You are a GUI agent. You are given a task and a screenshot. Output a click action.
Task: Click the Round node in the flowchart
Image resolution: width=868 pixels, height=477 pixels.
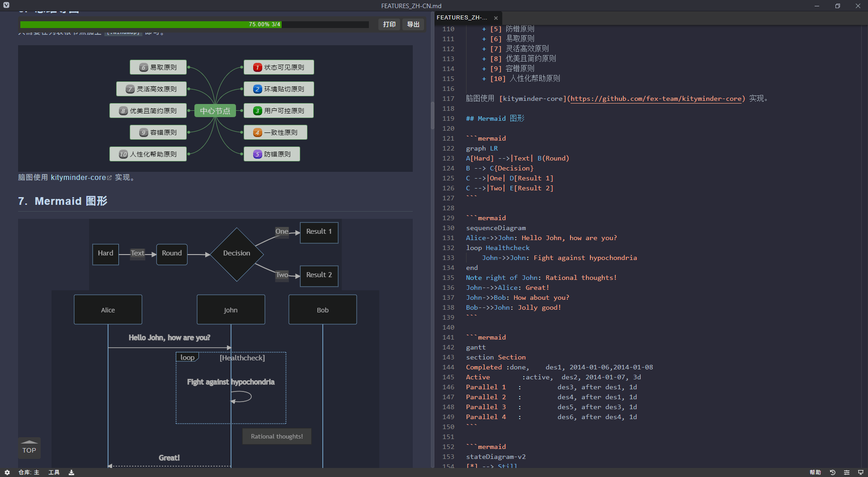[172, 254]
